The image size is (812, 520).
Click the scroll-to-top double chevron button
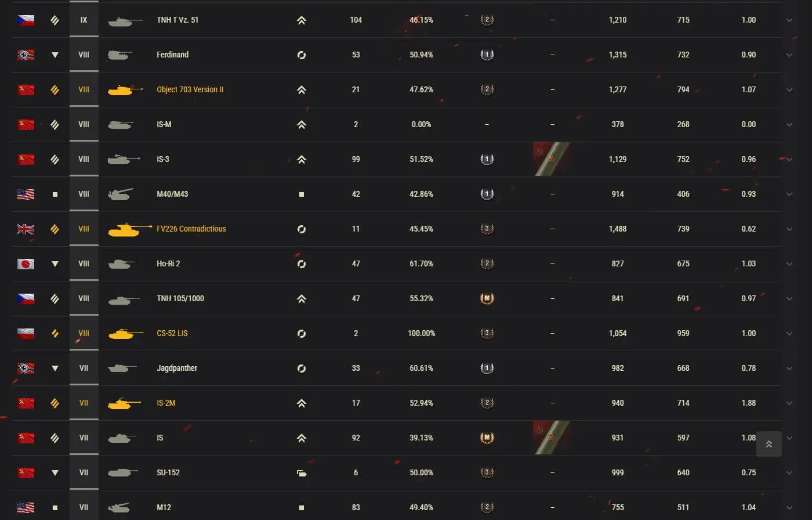click(x=768, y=444)
